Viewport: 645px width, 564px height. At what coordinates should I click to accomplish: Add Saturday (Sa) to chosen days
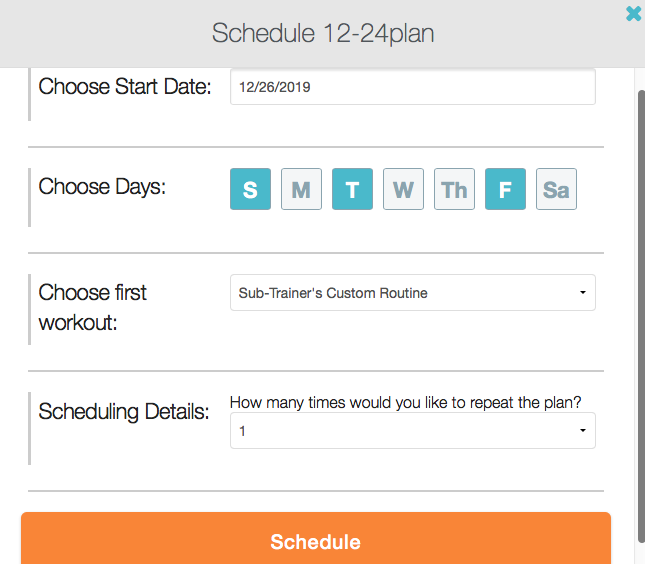(556, 189)
